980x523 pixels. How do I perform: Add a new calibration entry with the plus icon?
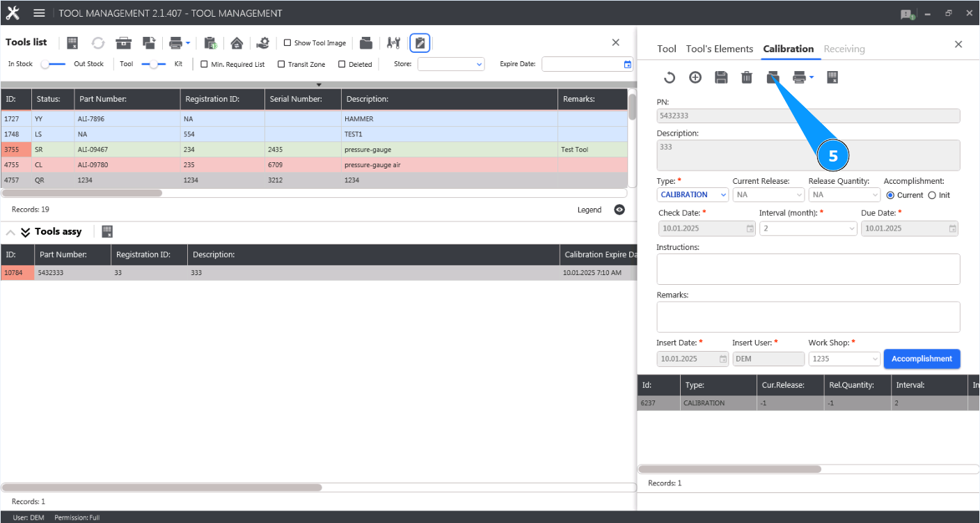pos(695,77)
